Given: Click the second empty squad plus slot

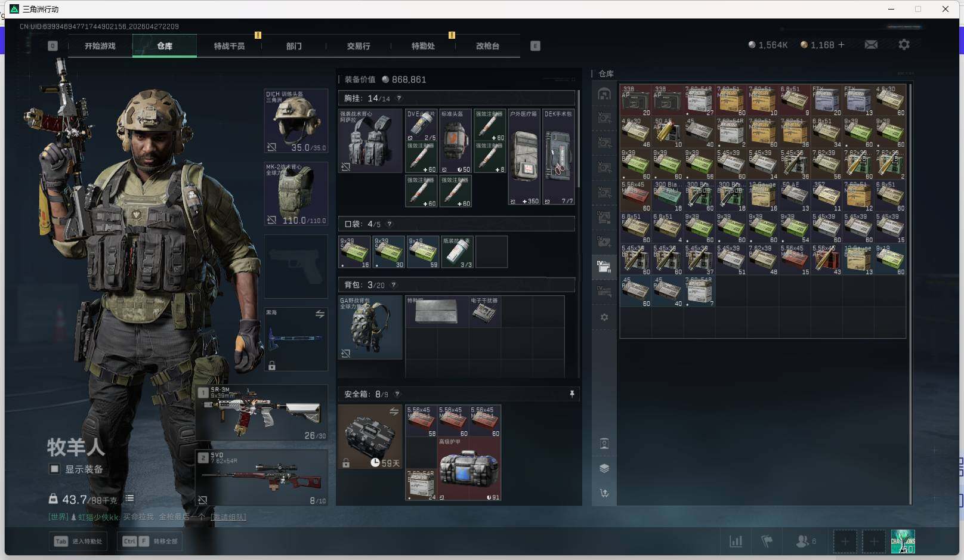Looking at the screenshot, I should (873, 542).
